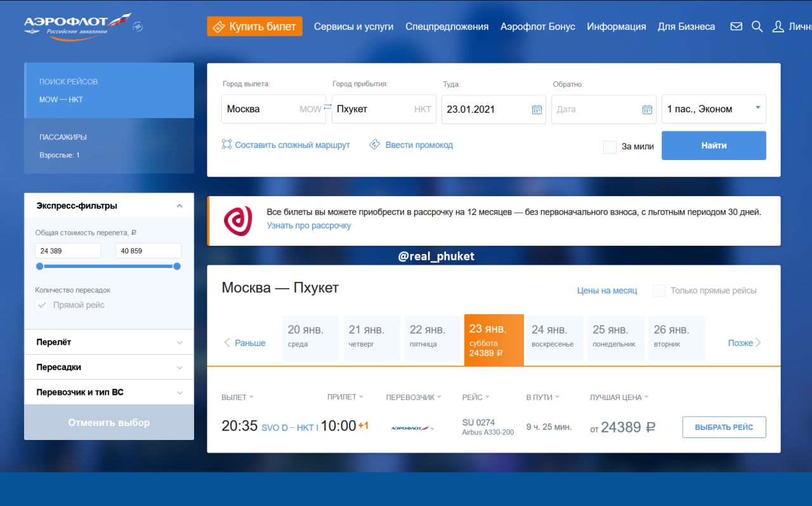Viewport: 812px width, 506px height.
Task: Open passengers and class dropdown
Action: click(714, 109)
